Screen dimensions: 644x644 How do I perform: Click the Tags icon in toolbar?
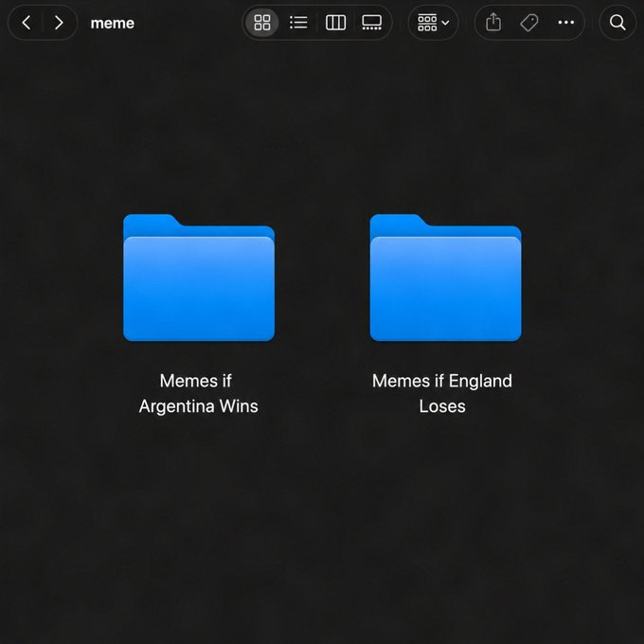pyautogui.click(x=529, y=23)
